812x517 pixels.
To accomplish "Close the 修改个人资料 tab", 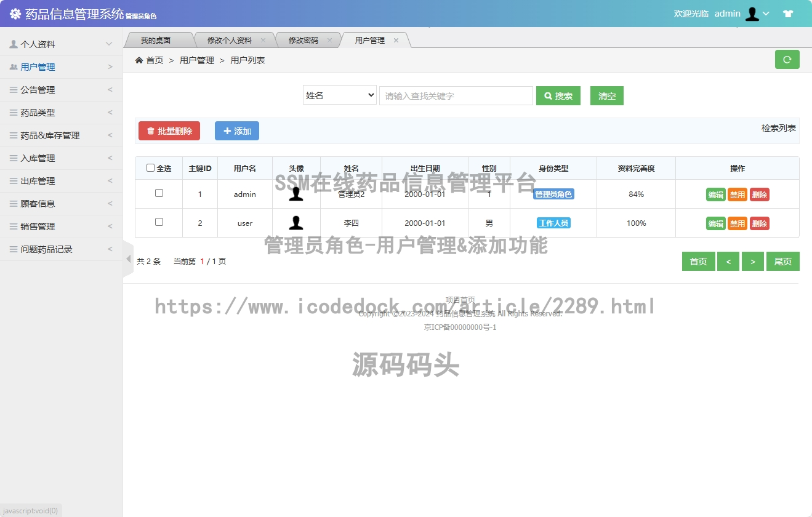I will (x=263, y=40).
